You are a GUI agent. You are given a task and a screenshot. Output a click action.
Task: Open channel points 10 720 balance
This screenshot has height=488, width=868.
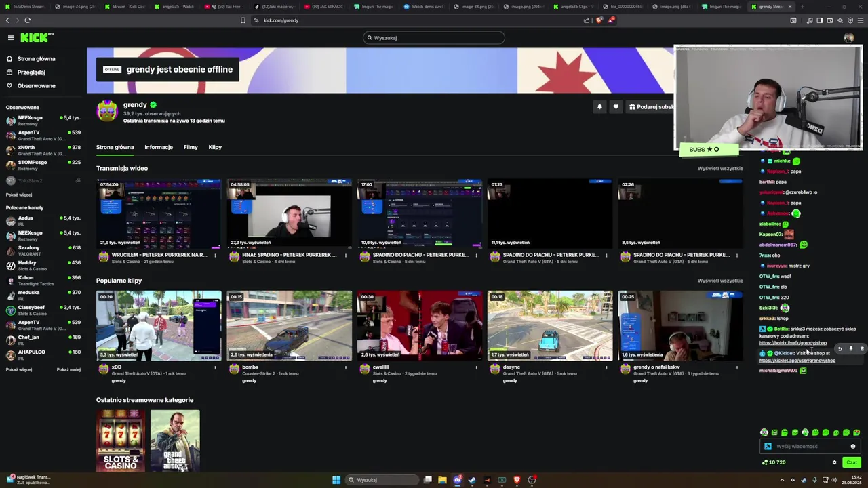point(773,462)
